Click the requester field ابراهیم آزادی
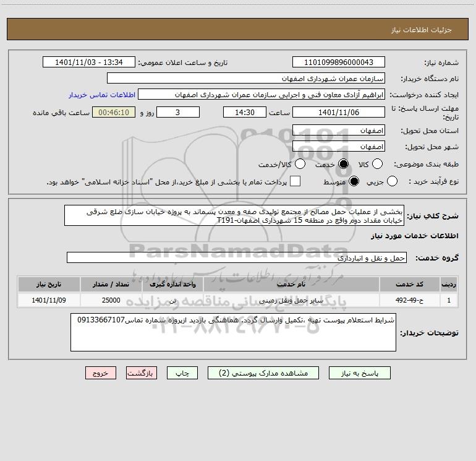This screenshot has width=476, height=461. click(x=261, y=94)
